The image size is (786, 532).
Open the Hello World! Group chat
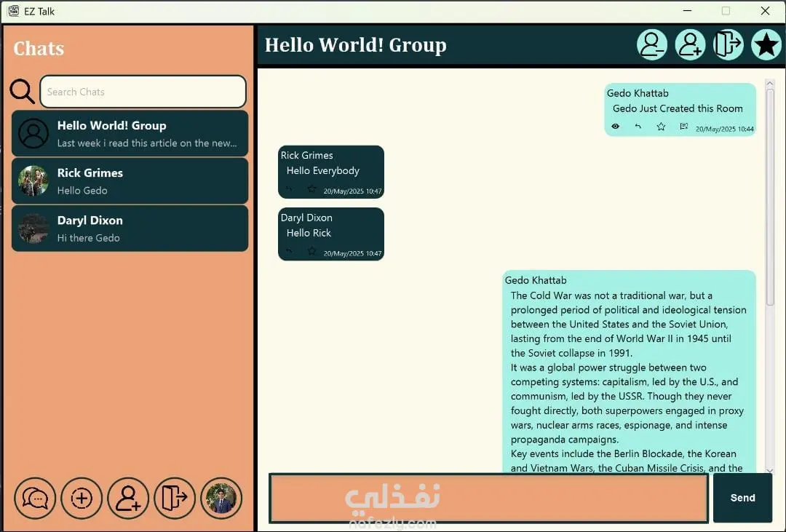(x=130, y=134)
